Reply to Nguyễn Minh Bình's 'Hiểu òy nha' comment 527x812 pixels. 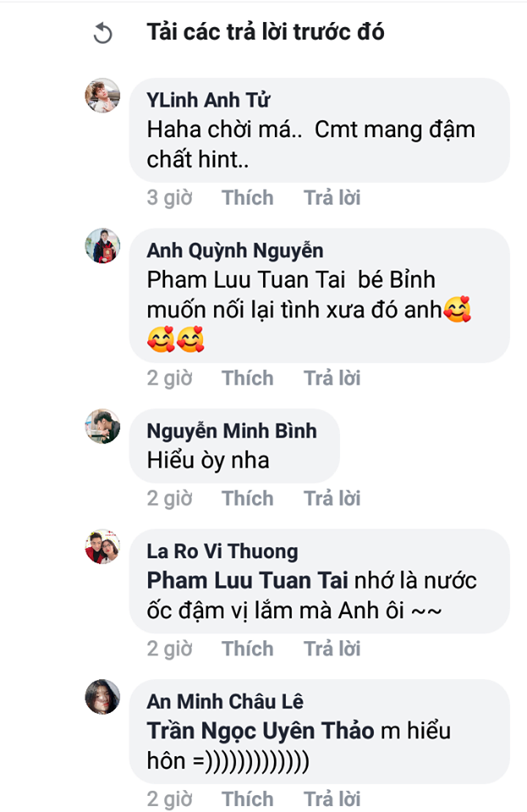[332, 499]
